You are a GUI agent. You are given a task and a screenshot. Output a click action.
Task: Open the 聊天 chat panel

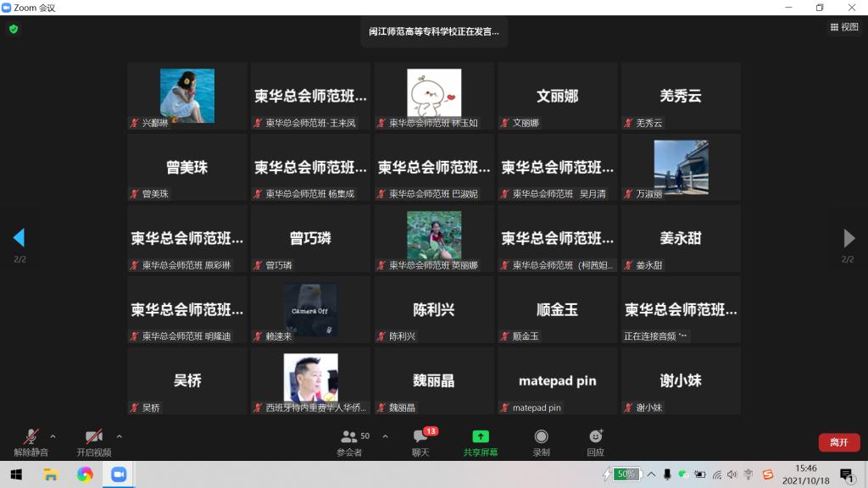(x=420, y=441)
